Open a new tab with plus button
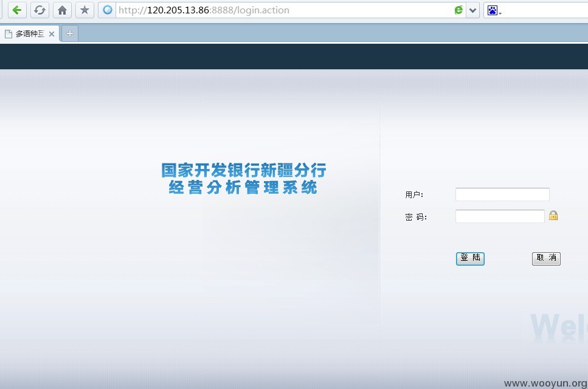This screenshot has width=588, height=389. [70, 33]
